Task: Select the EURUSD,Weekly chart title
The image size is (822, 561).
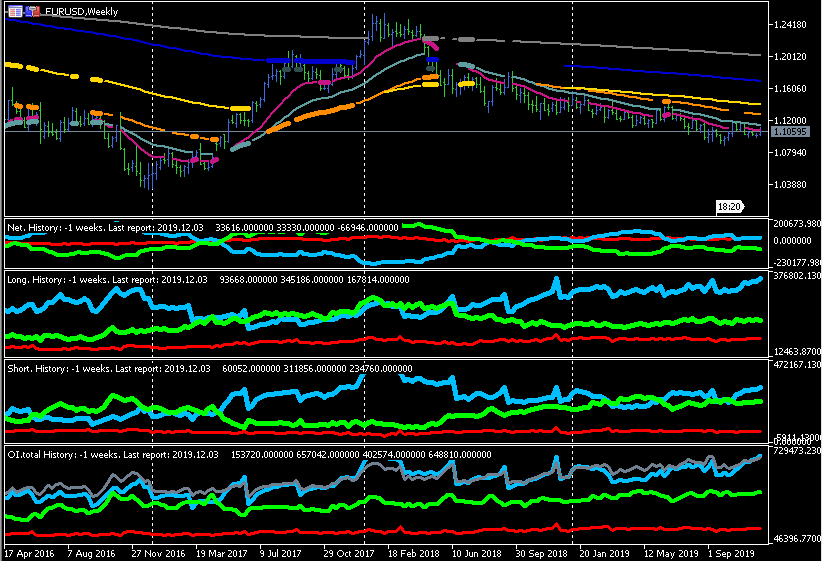Action: point(81,12)
